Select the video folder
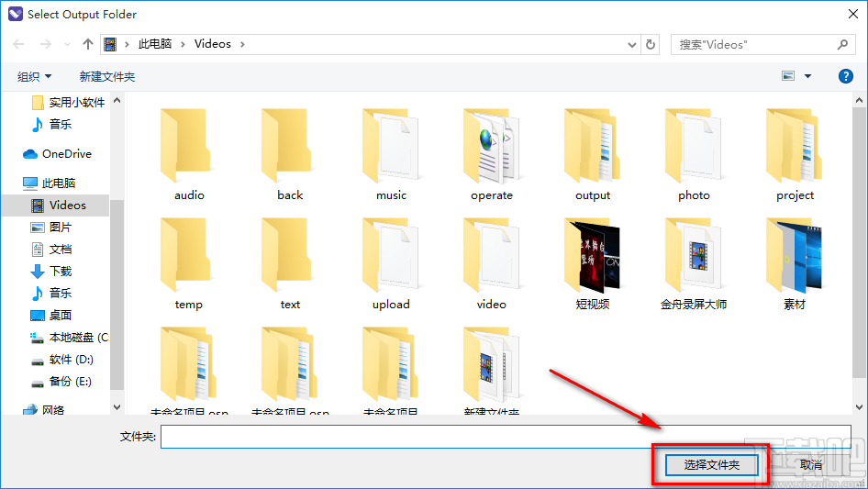Screen dimensions: 868x489 coord(492,263)
